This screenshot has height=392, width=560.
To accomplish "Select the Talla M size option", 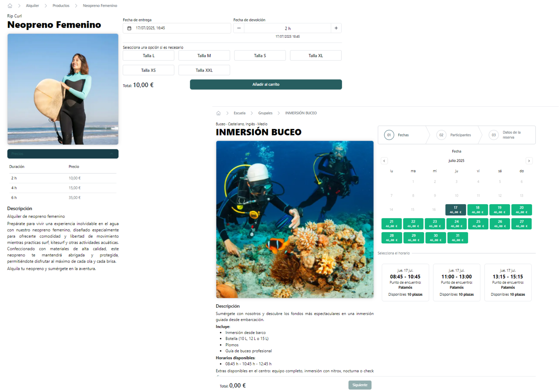I will pos(204,55).
